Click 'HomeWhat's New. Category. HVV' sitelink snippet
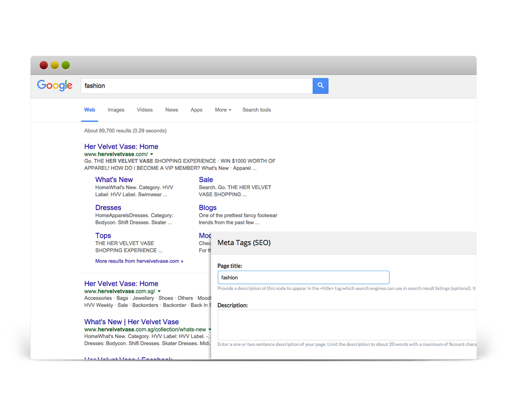The image size is (505, 420). 134,187
